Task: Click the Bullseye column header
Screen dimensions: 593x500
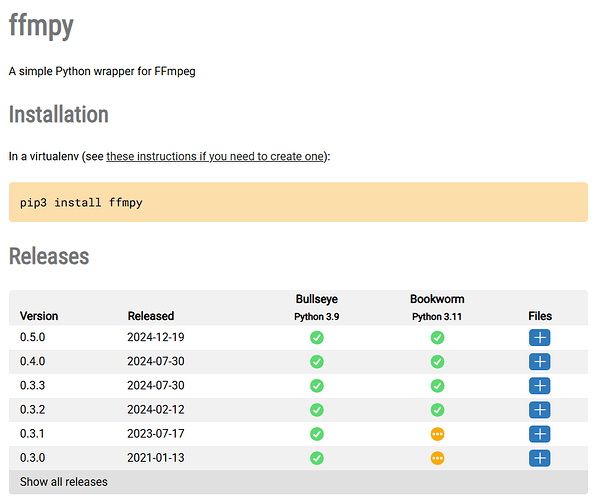Action: click(x=317, y=299)
